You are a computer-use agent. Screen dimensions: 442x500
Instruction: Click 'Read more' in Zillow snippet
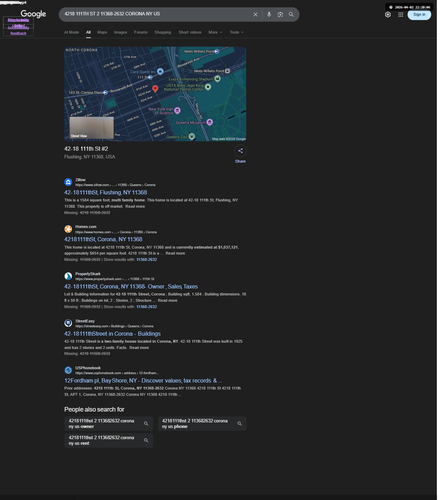click(x=135, y=206)
